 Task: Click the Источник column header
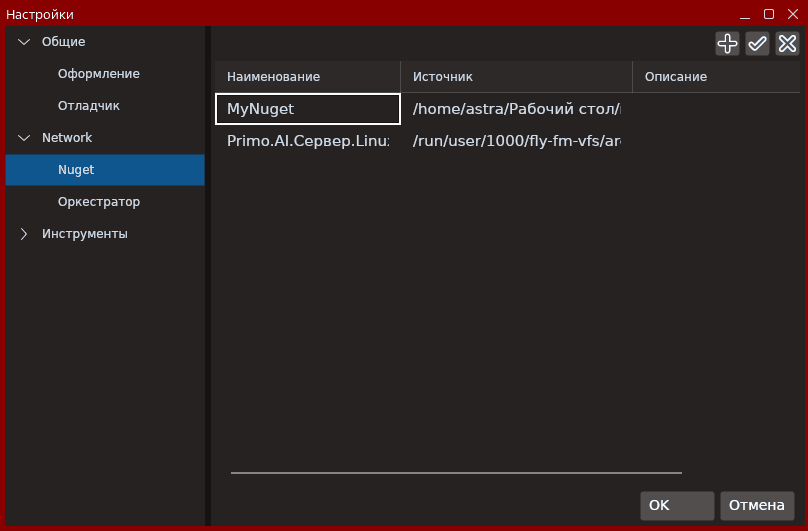(516, 77)
